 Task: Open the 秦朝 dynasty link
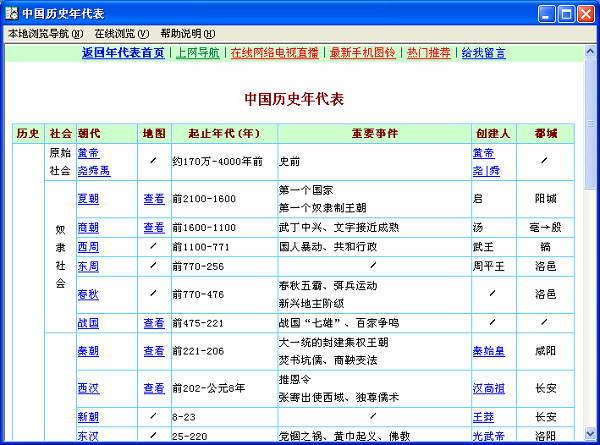click(88, 351)
